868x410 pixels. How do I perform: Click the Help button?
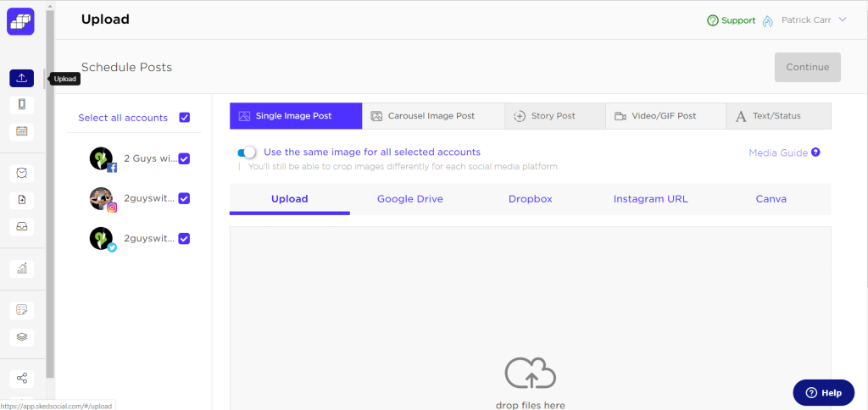tap(823, 392)
